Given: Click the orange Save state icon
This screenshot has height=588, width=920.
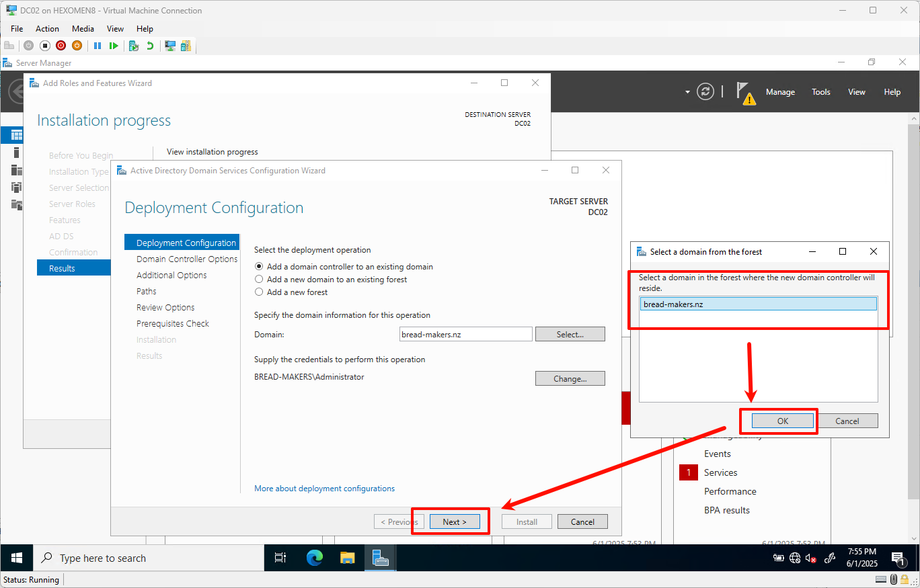Looking at the screenshot, I should 77,46.
